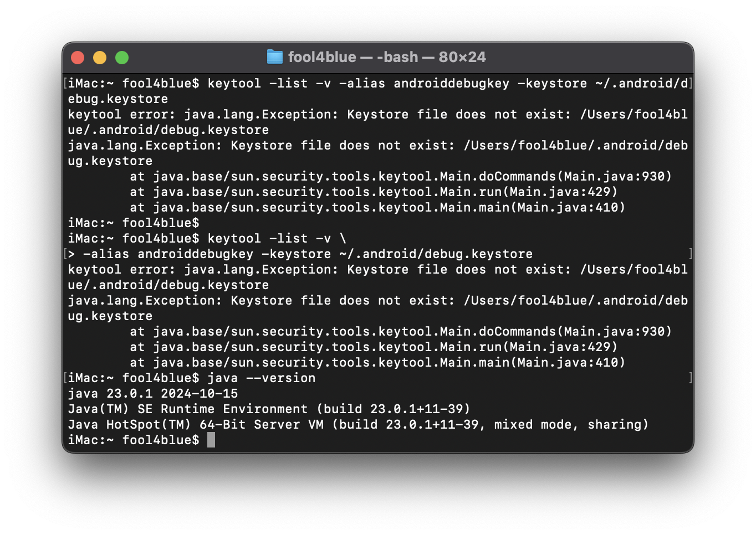Click the empty 'iMac:~ fool4blue$' prompt after first error
The image size is (756, 535).
coord(134,223)
